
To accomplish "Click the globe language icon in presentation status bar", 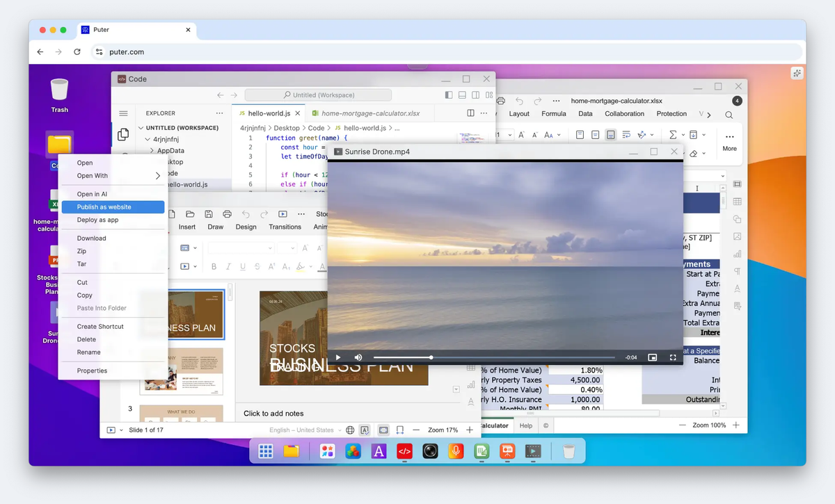I will click(350, 430).
